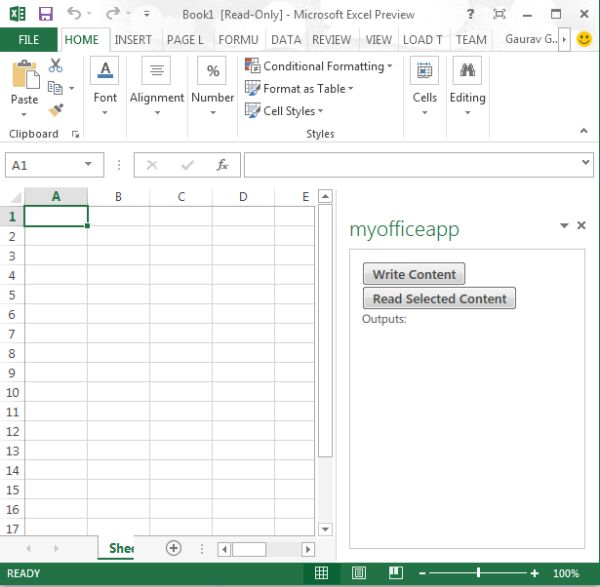This screenshot has height=587, width=600.
Task: Select row 12 header
Action: 12,432
